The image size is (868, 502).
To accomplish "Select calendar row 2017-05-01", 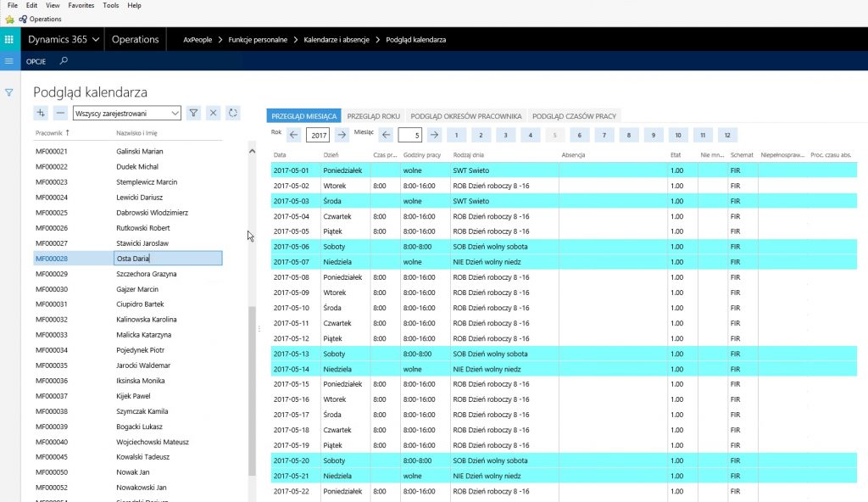I will 564,170.
